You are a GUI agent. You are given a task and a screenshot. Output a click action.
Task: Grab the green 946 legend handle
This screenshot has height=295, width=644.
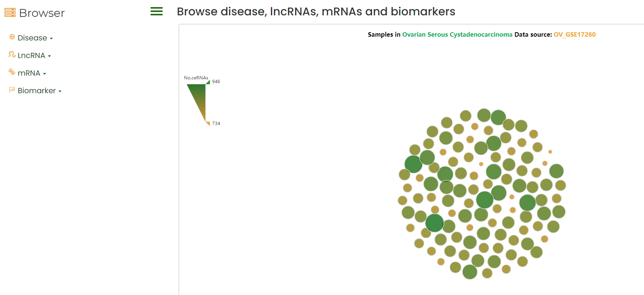coord(208,82)
